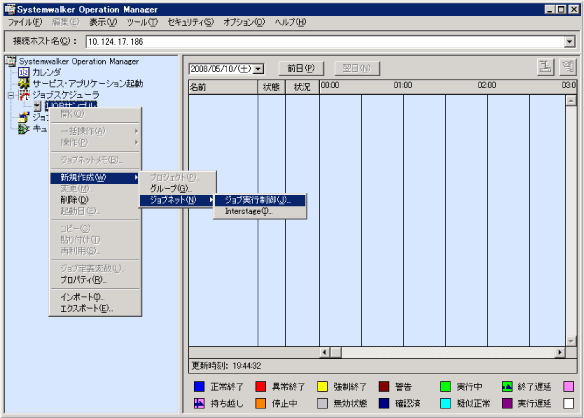
Task: Click the host name field 10.124.17.186
Action: [325, 42]
